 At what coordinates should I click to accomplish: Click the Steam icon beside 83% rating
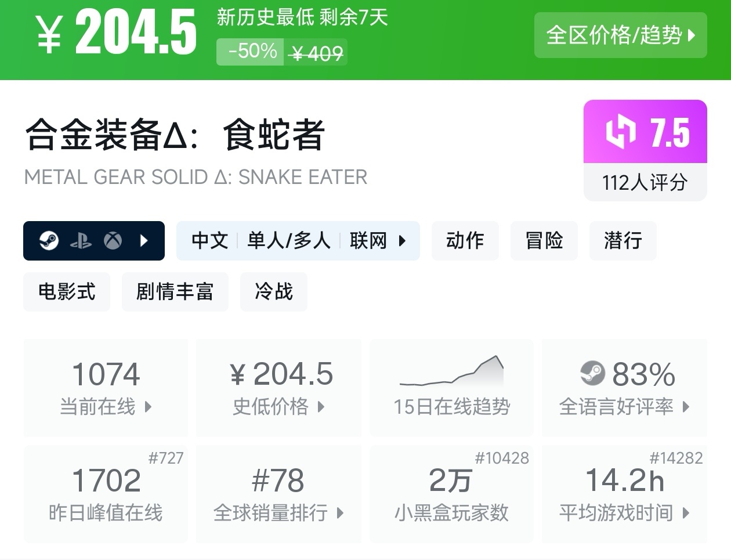[x=592, y=374]
